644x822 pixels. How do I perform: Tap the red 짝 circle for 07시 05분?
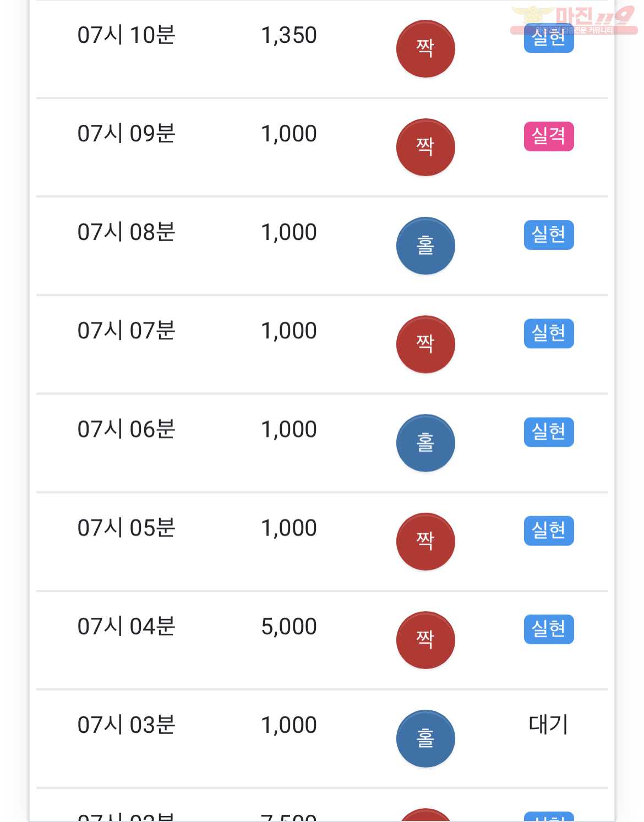[x=425, y=541]
